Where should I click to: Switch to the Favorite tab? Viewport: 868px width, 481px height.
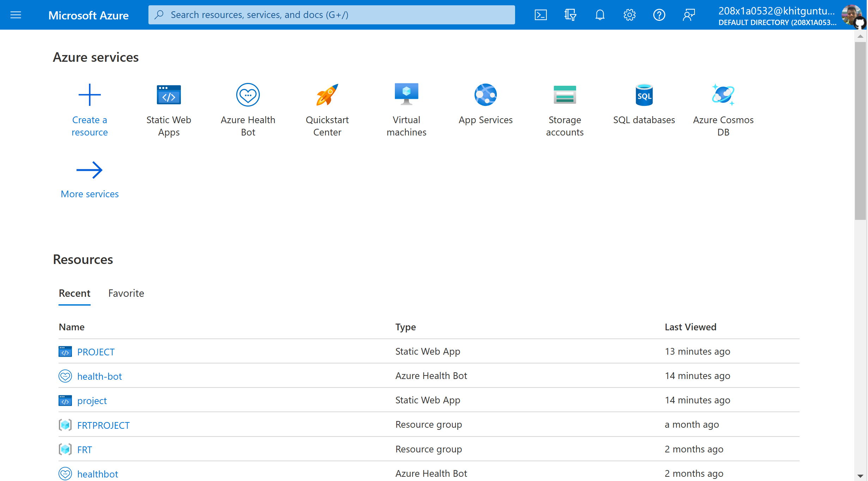point(126,293)
